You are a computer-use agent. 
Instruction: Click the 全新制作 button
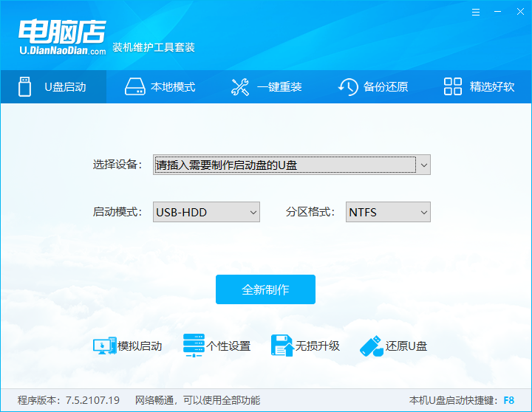[x=265, y=289]
